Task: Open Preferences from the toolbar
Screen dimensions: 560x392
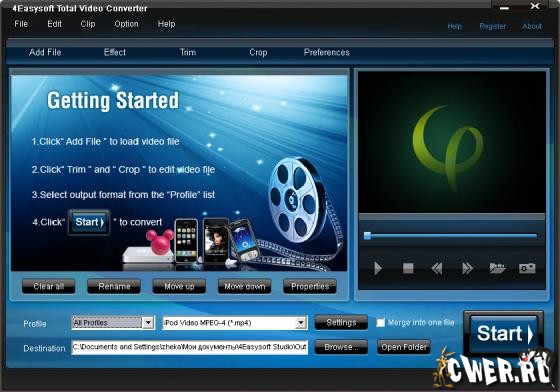Action: coord(327,52)
